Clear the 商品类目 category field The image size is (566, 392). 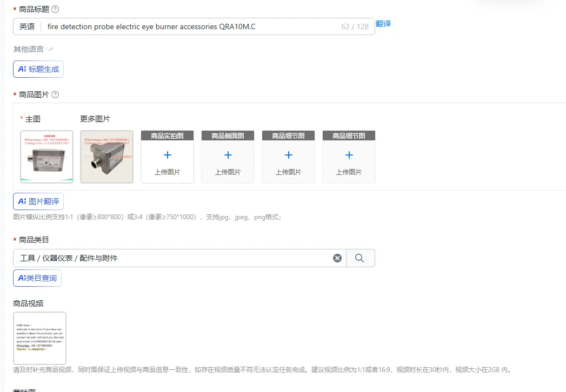coord(337,258)
